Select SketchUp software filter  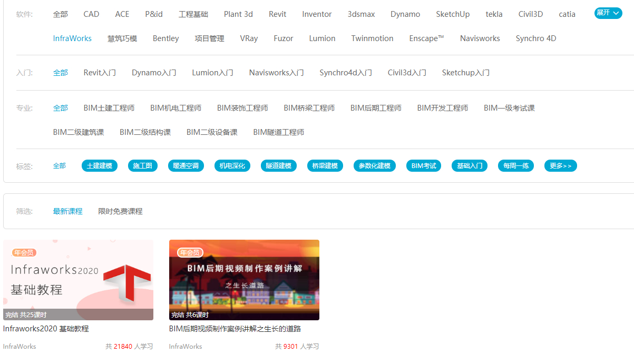coord(453,14)
